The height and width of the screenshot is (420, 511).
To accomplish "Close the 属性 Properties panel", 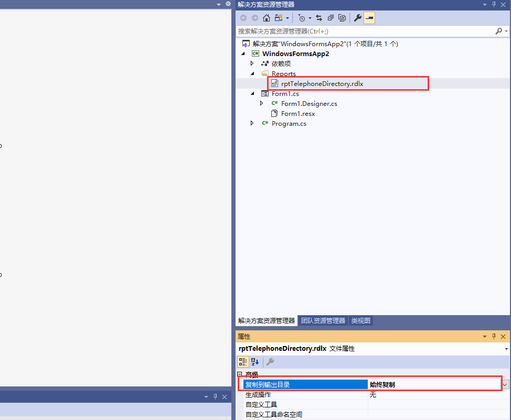I will pyautogui.click(x=503, y=337).
